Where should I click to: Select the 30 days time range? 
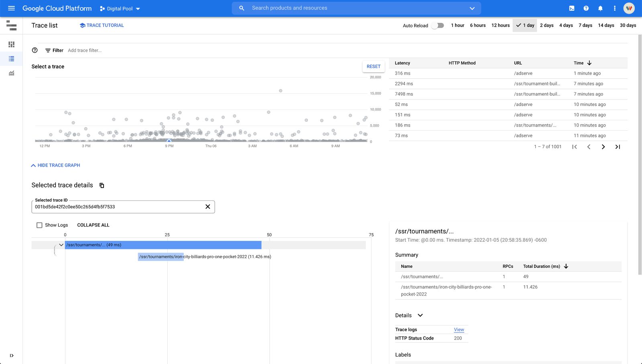(628, 25)
